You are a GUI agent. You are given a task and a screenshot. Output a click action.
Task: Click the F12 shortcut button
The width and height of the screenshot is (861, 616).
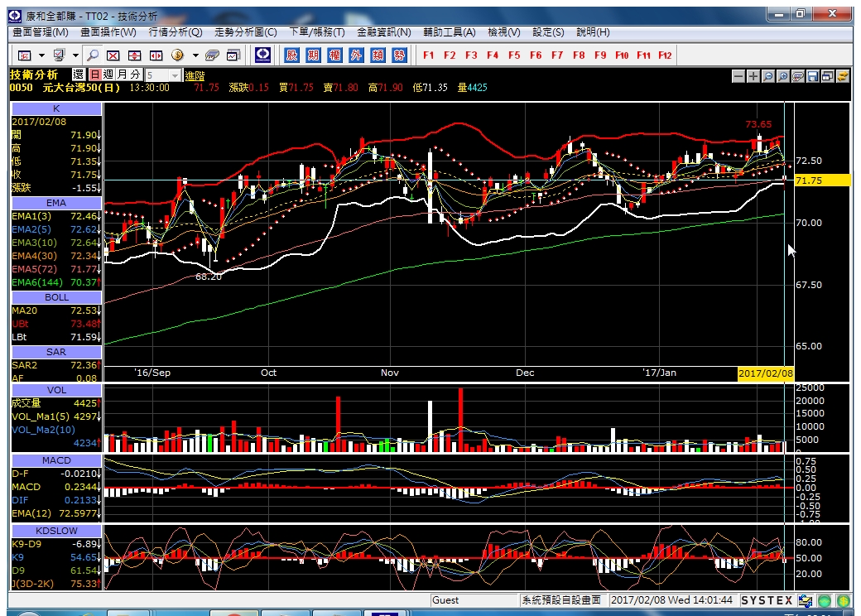[665, 55]
